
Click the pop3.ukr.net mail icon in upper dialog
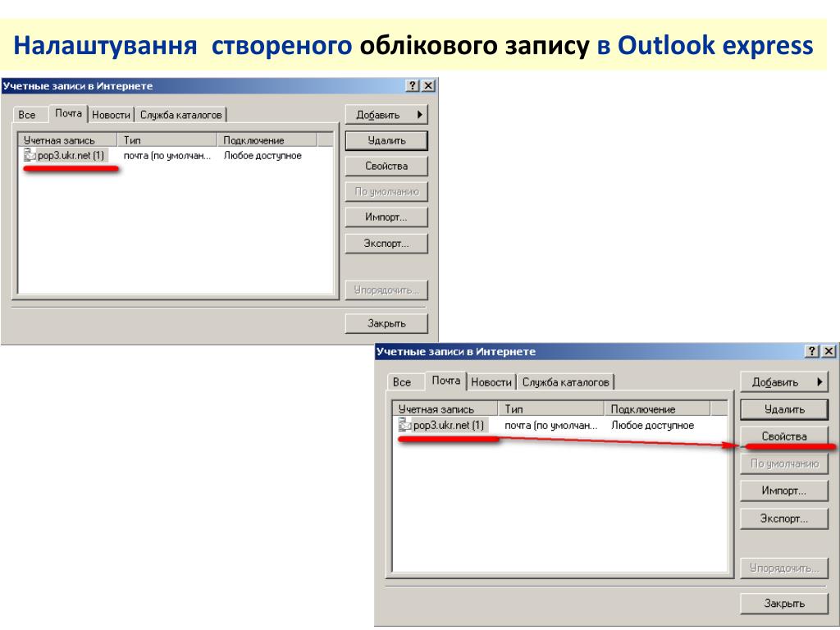(x=30, y=155)
